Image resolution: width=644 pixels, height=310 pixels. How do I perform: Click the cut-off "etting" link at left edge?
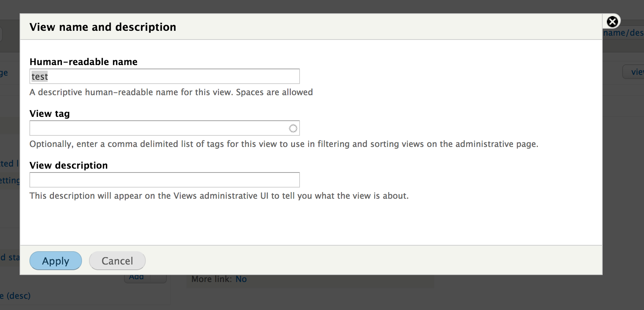[10, 181]
